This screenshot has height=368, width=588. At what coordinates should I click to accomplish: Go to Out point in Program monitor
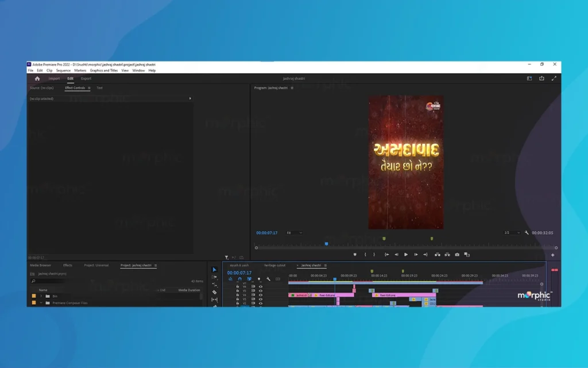(425, 255)
